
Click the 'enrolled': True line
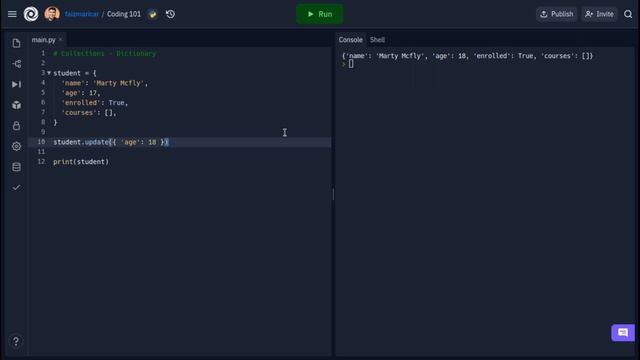[x=95, y=102]
